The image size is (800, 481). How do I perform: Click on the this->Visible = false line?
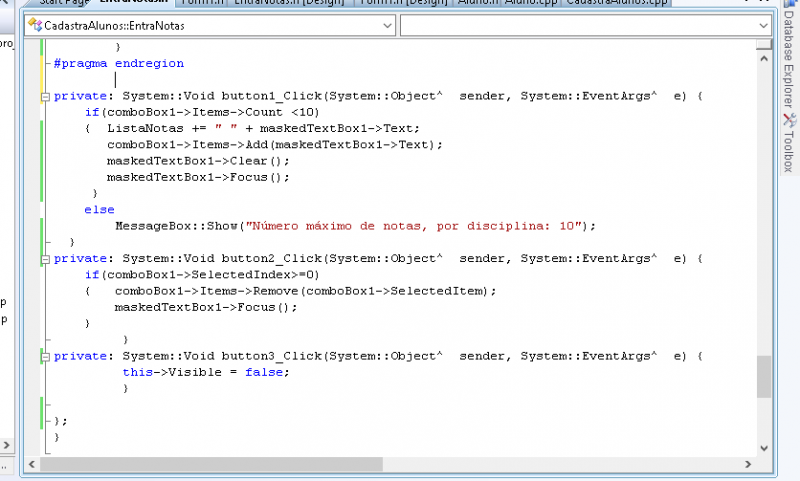pyautogui.click(x=205, y=372)
